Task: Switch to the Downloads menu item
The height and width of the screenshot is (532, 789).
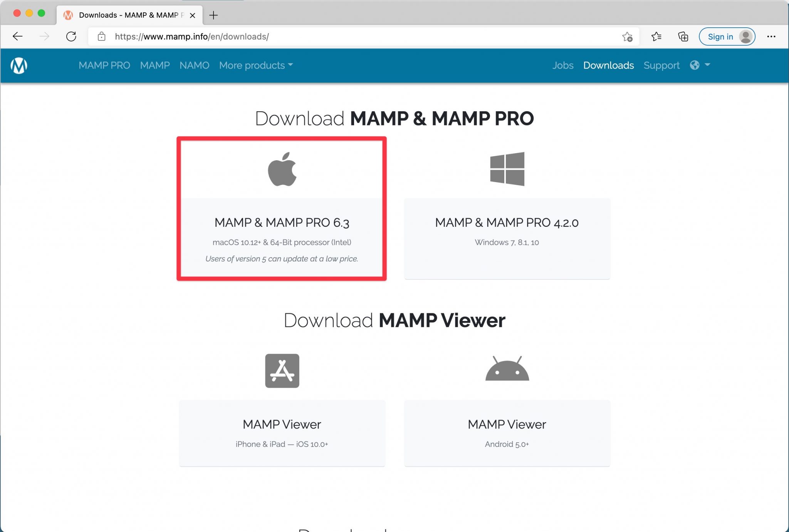Action: tap(608, 65)
